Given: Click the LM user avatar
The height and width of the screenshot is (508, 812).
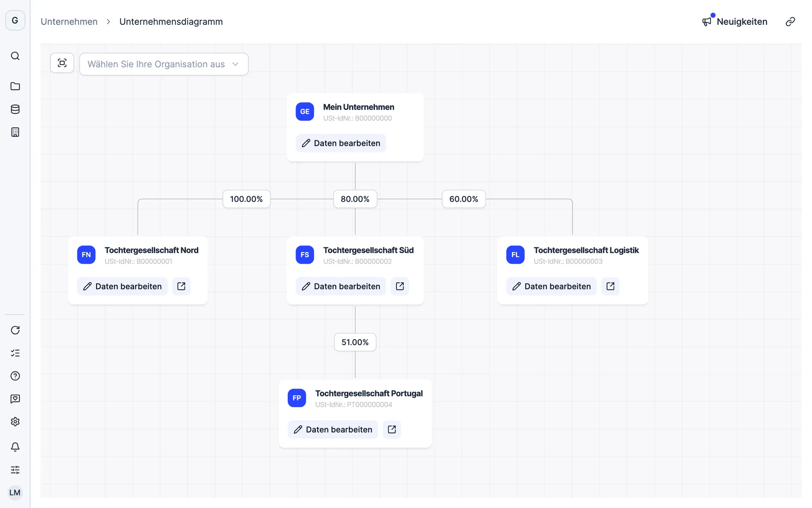Looking at the screenshot, I should coord(15,493).
